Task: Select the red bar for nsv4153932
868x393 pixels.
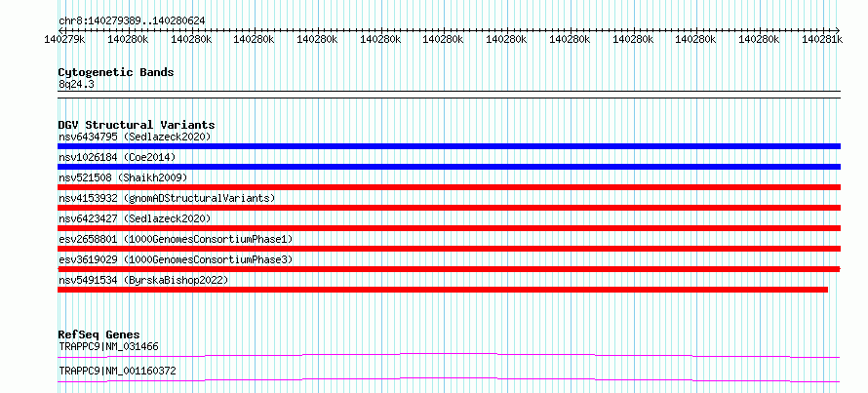Action: click(x=449, y=208)
